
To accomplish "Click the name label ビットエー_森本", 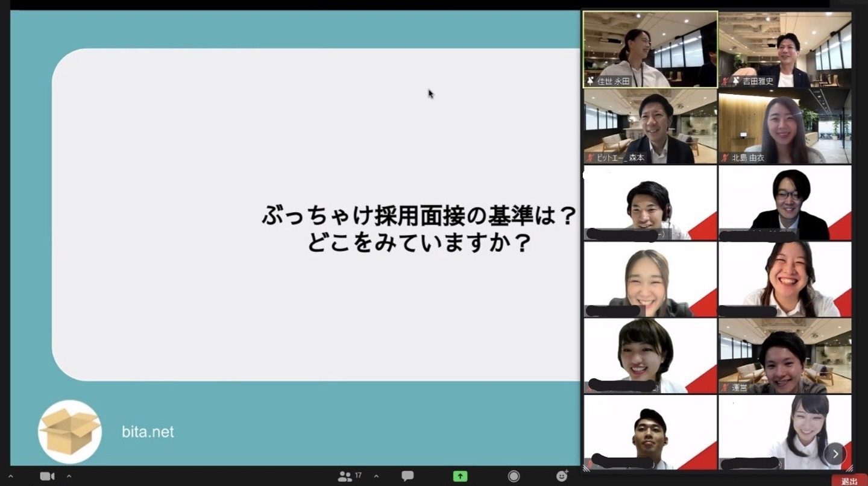I will tap(621, 158).
